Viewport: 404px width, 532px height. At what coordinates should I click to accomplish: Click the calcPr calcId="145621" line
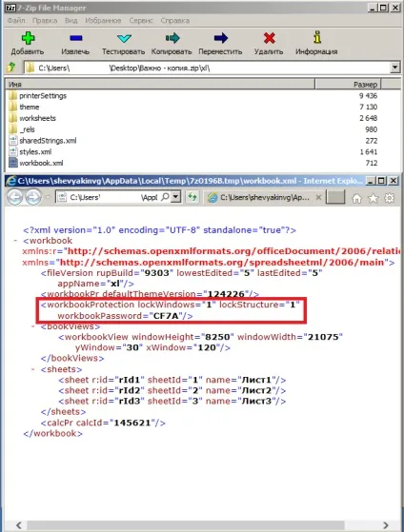click(103, 423)
